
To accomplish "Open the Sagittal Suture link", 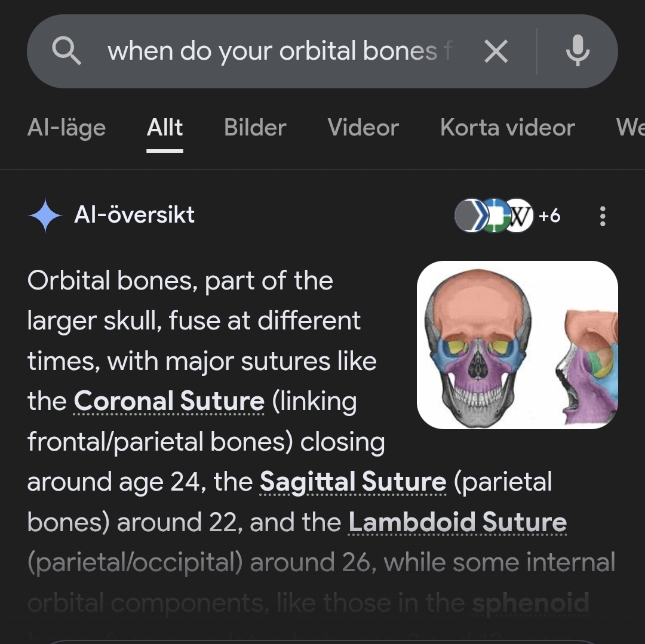I will coord(353,482).
